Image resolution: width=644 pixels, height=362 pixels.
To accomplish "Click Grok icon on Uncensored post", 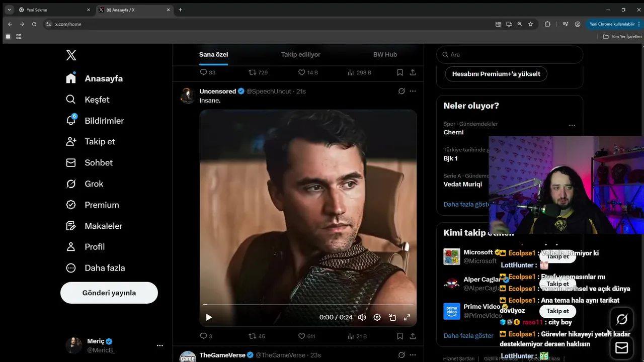I will tap(401, 91).
